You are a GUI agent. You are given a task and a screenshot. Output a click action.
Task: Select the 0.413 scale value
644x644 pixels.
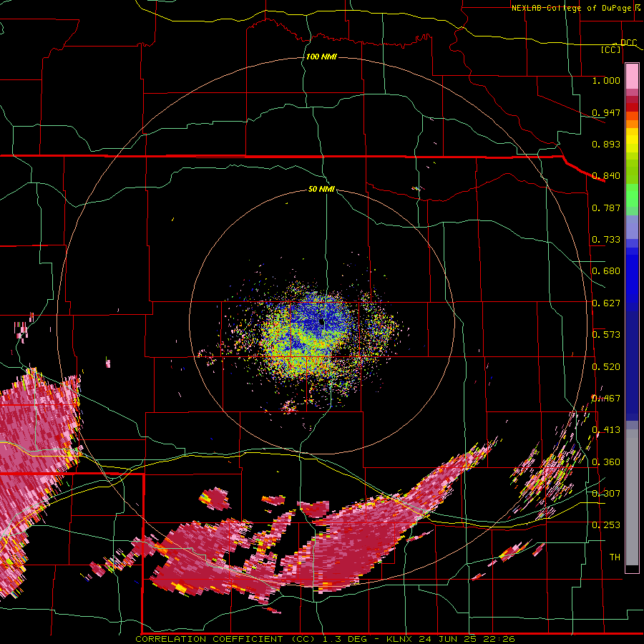click(x=606, y=430)
